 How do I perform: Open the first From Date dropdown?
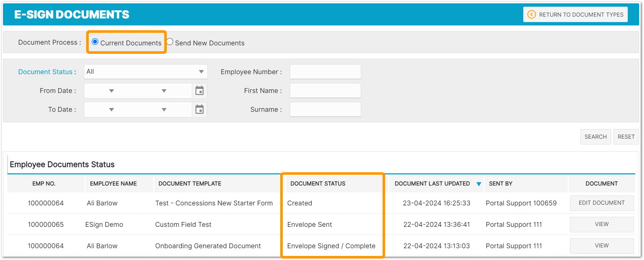click(x=111, y=91)
